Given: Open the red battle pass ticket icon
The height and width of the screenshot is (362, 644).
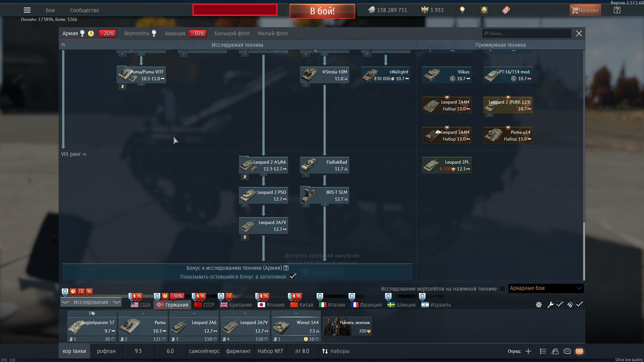Looking at the screenshot, I should [506, 10].
